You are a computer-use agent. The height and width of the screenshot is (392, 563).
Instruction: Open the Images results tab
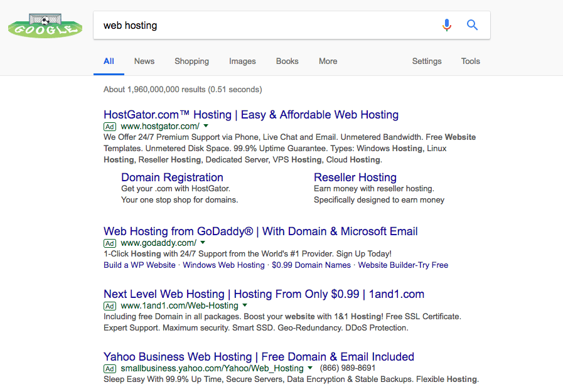coord(242,61)
